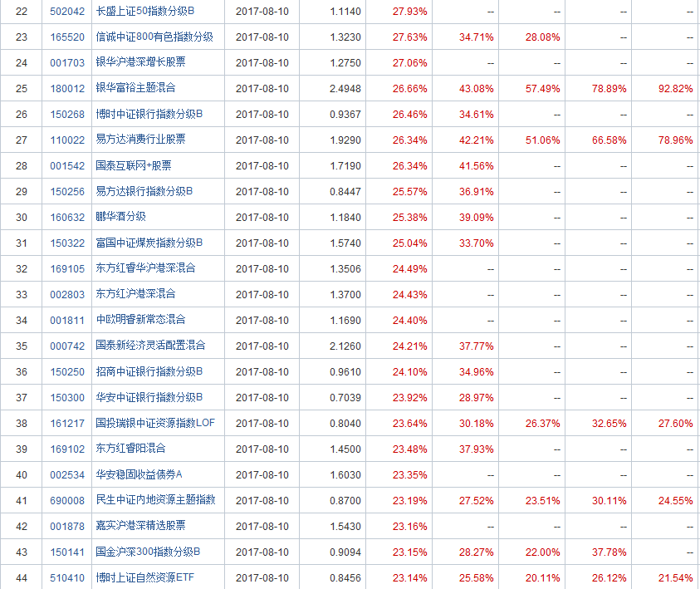Select 银华富裕主题混合 fund name
Image resolution: width=700 pixels, height=589 pixels.
[136, 88]
